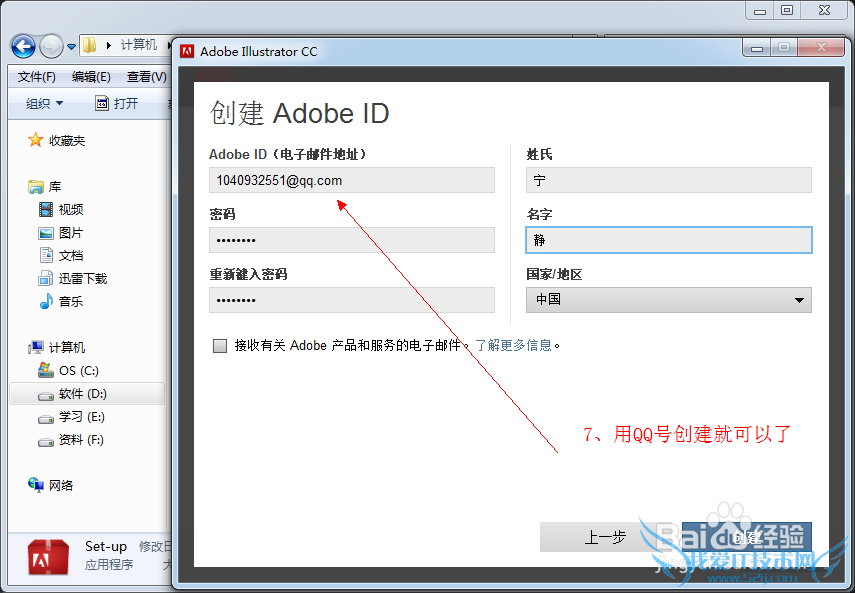This screenshot has height=593, width=855.
Task: Open the 图片 library icon
Action: tap(46, 233)
